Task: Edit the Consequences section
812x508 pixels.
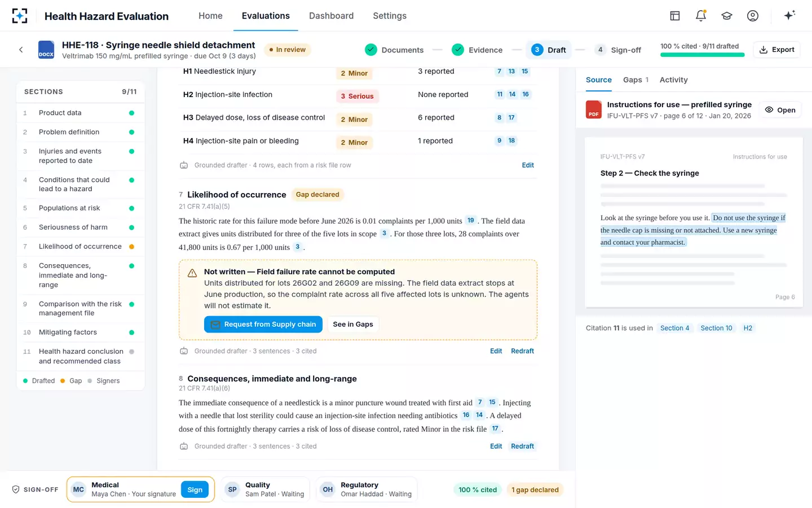Action: coord(496,446)
